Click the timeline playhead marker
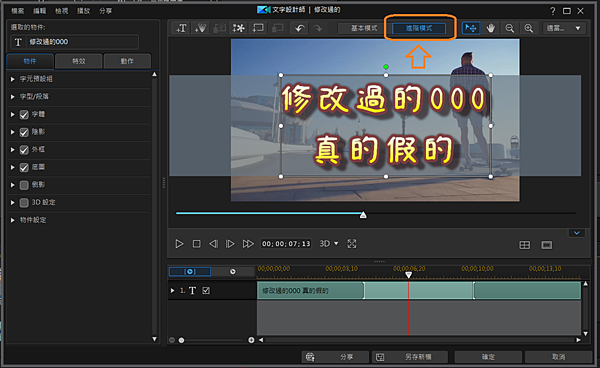The width and height of the screenshot is (600, 368). [408, 275]
